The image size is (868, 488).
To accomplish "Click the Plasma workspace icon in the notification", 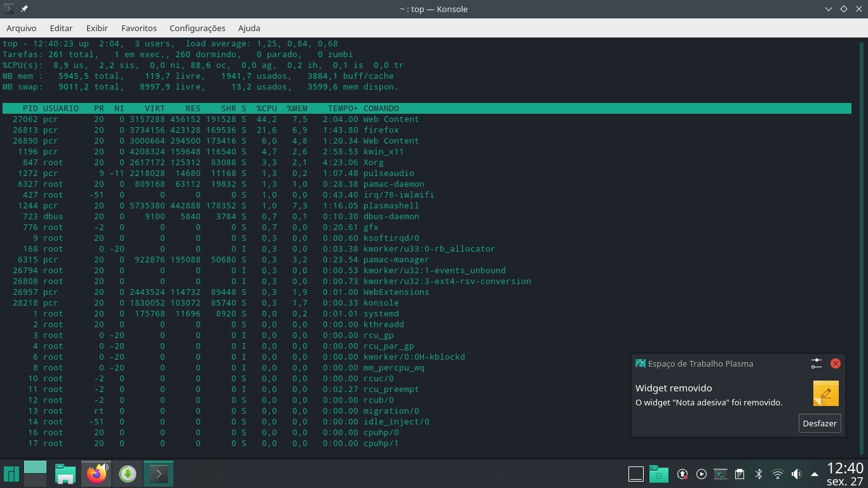I will [641, 363].
